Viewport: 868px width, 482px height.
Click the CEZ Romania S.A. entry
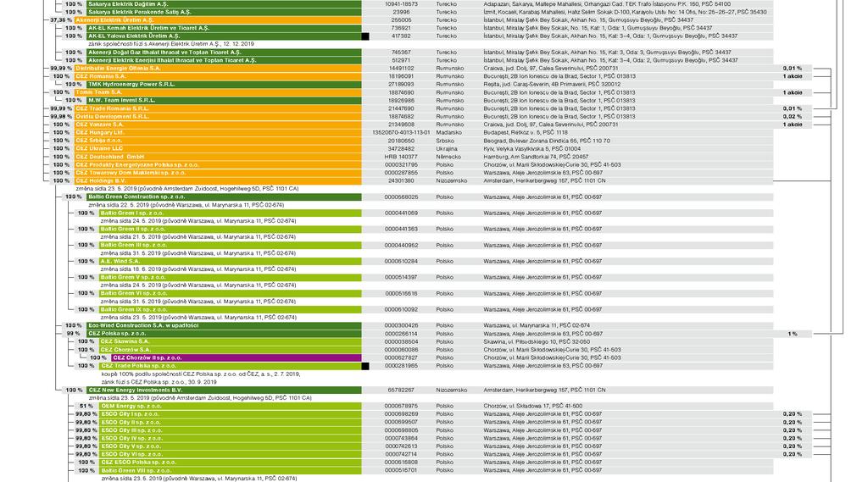(218, 76)
